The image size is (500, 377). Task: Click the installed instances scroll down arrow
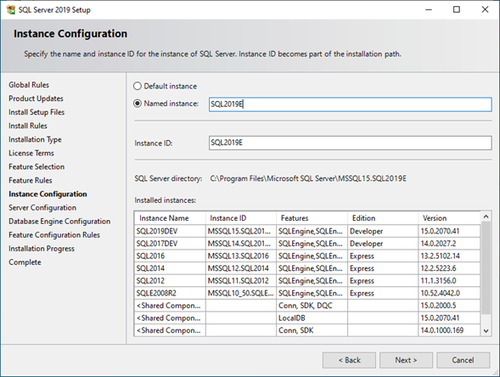point(486,331)
